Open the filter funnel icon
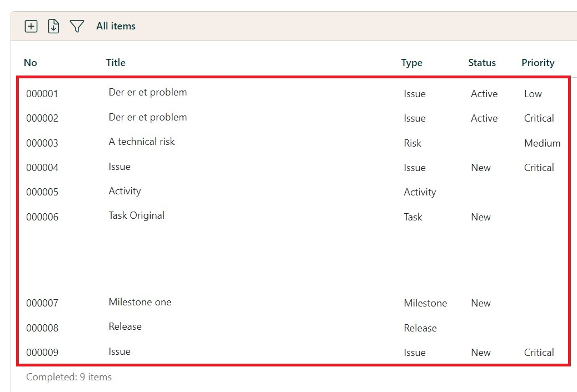 click(77, 26)
